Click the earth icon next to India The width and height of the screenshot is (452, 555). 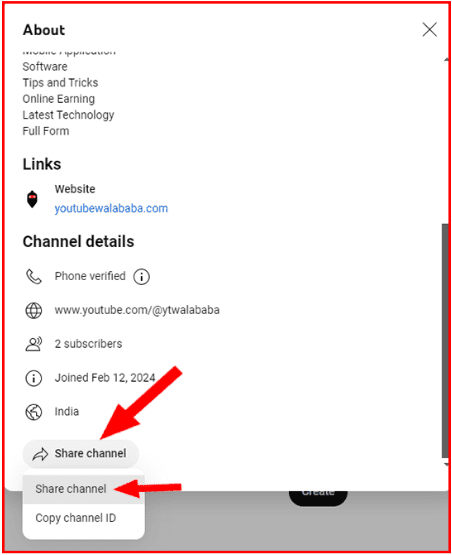point(34,412)
